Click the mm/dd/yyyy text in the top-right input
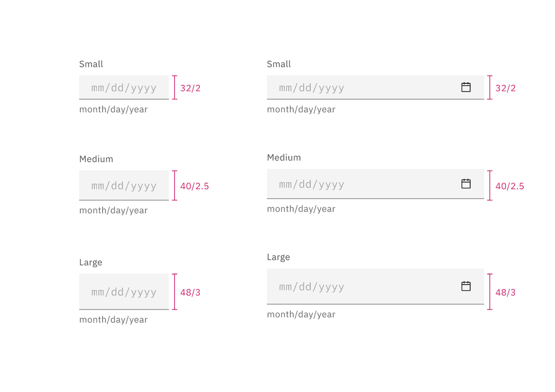 [311, 87]
